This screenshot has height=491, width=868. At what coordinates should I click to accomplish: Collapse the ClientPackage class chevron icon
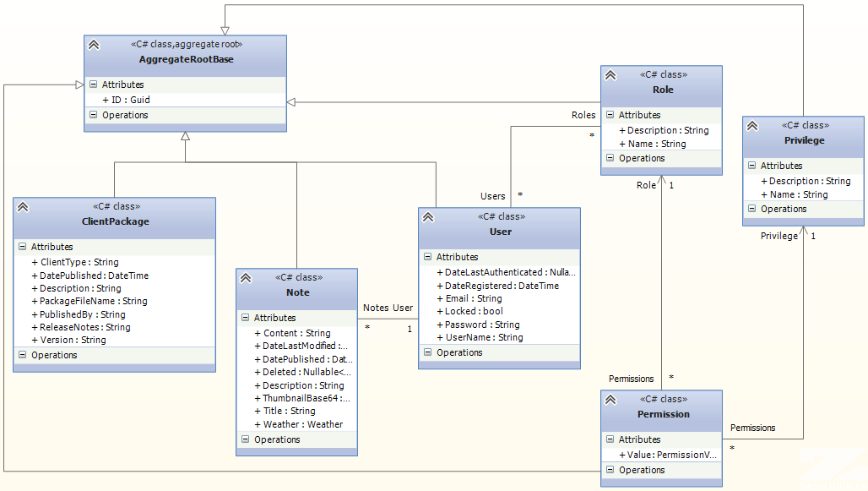pos(23,207)
